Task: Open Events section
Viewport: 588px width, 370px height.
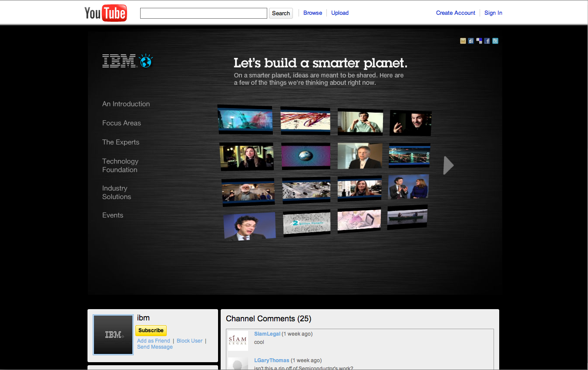Action: [x=113, y=215]
